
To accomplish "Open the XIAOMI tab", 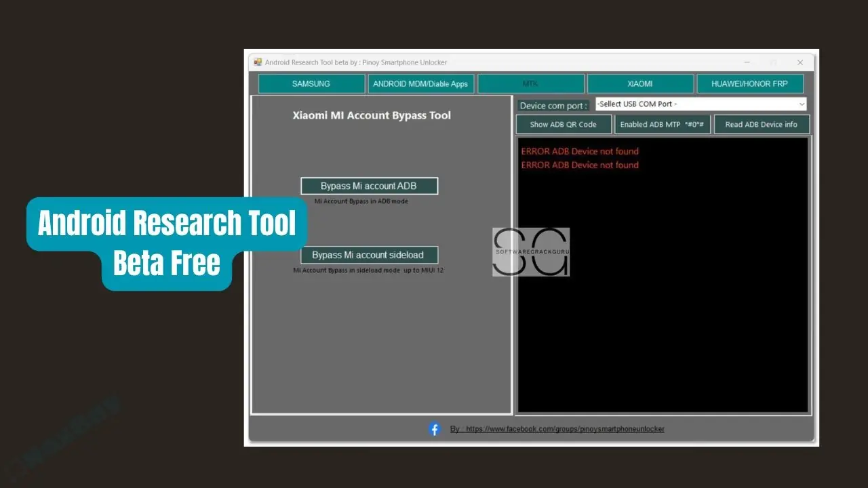I will (640, 84).
